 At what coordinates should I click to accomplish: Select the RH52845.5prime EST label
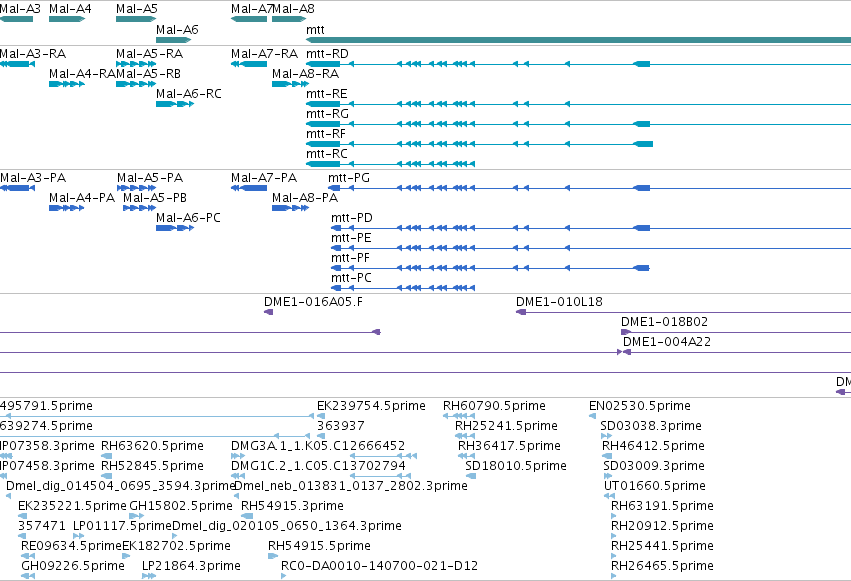click(152, 467)
